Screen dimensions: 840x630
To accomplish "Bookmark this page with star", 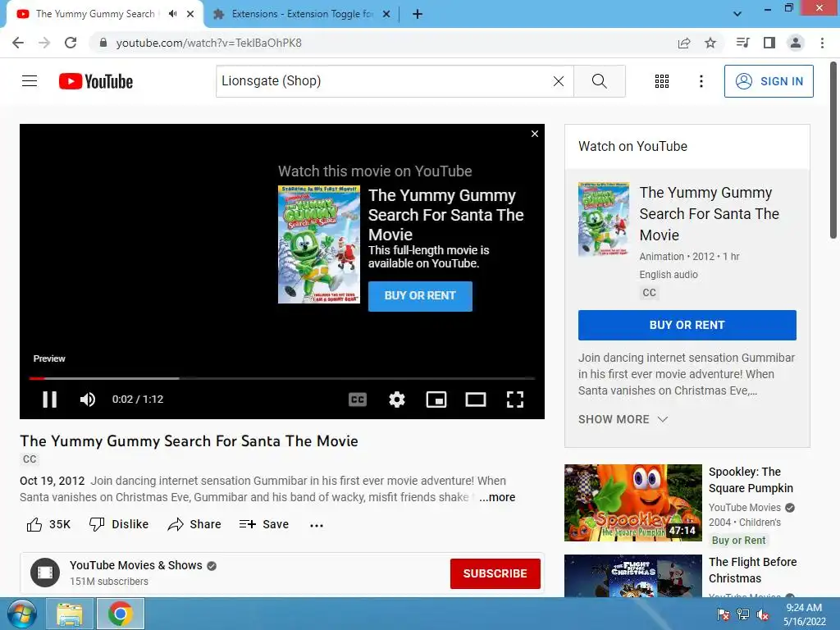I will pos(710,43).
